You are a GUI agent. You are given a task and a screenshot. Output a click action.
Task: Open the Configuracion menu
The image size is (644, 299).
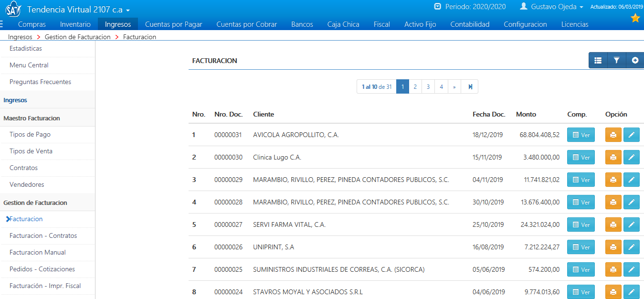click(x=526, y=24)
